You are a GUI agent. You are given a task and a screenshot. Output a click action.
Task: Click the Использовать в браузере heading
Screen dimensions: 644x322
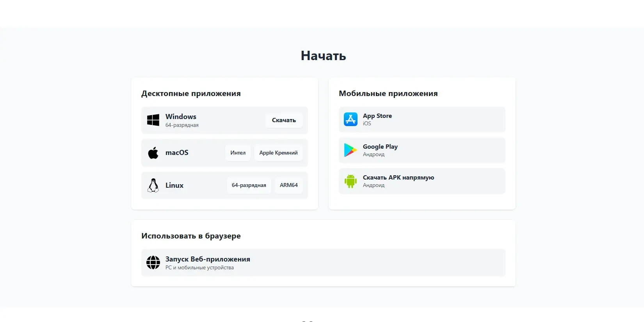pos(191,236)
